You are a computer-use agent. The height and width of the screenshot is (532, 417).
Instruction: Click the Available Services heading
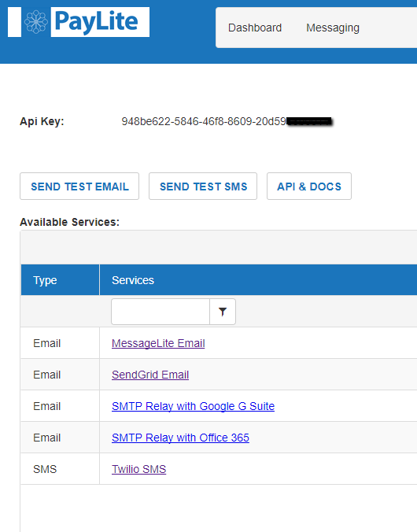click(69, 222)
